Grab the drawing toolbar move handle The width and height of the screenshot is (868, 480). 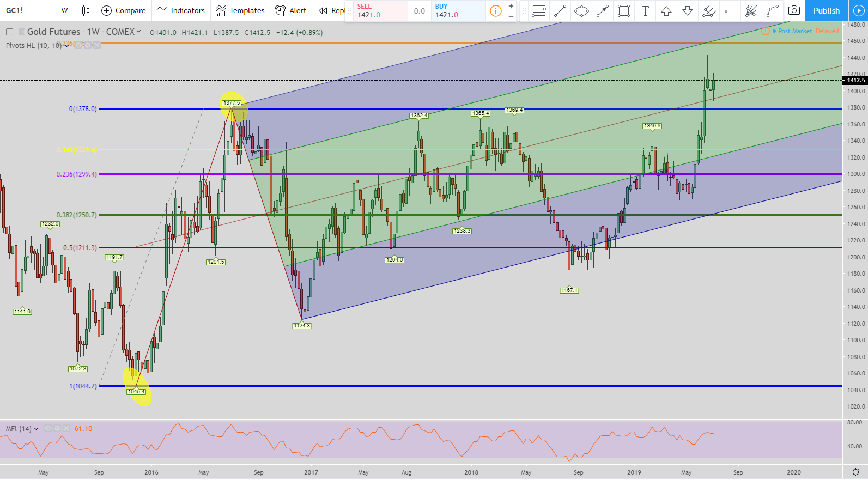(524, 10)
